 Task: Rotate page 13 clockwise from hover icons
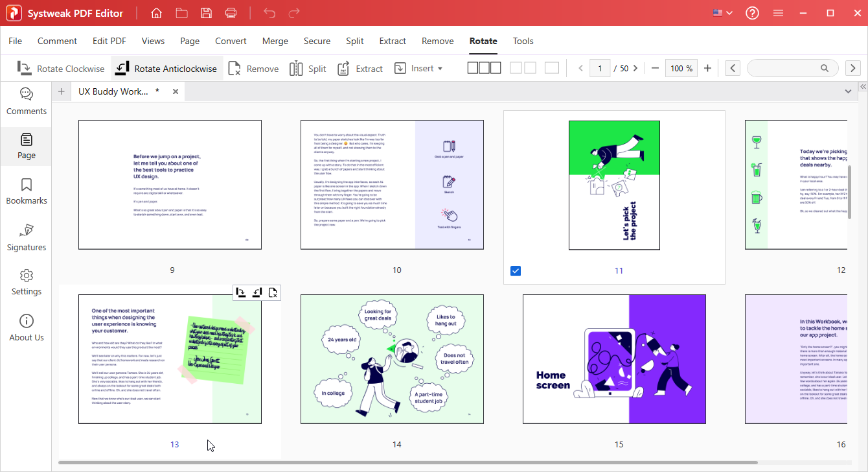click(241, 292)
